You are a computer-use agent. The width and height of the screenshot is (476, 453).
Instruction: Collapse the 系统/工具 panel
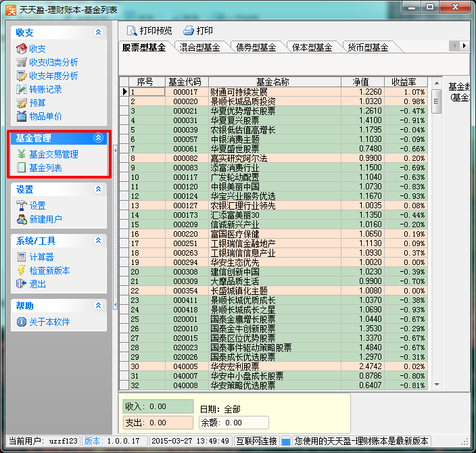pyautogui.click(x=98, y=241)
